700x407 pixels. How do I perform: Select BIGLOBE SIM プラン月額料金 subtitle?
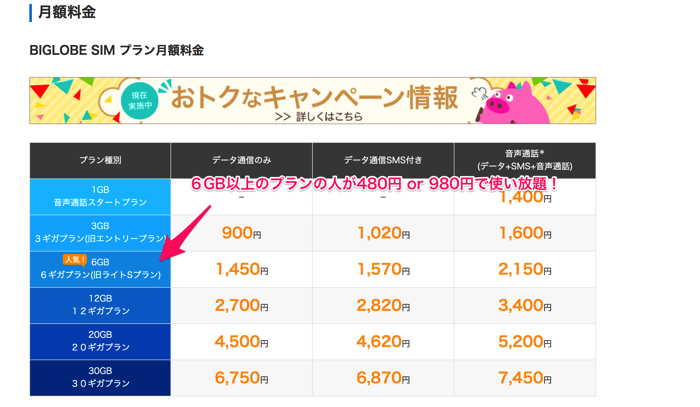[117, 50]
